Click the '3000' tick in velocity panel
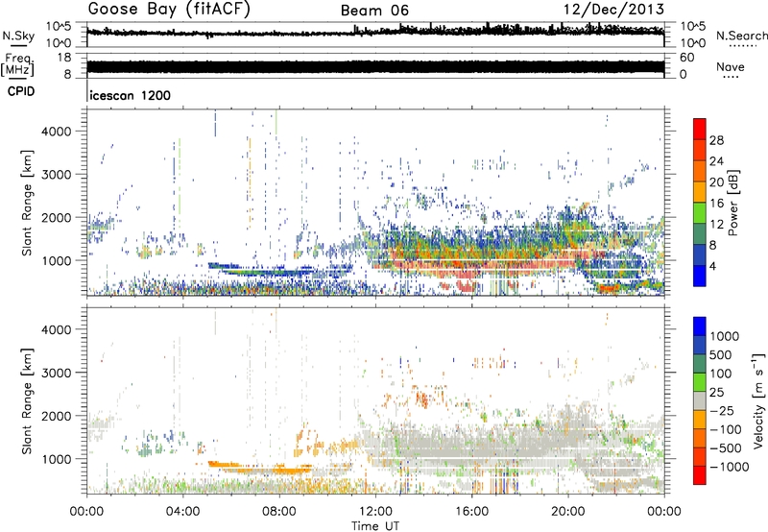The image size is (768, 532). click(57, 373)
